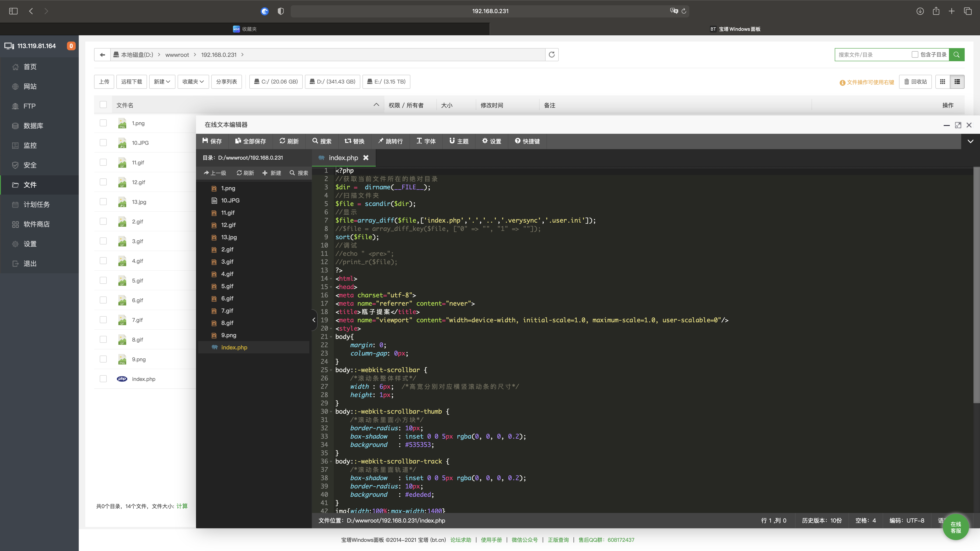Click the Save icon in editor toolbar
Image resolution: width=980 pixels, height=551 pixels.
click(205, 141)
